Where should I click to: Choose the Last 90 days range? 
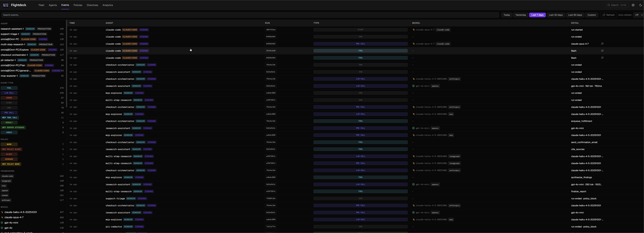tap(575, 15)
